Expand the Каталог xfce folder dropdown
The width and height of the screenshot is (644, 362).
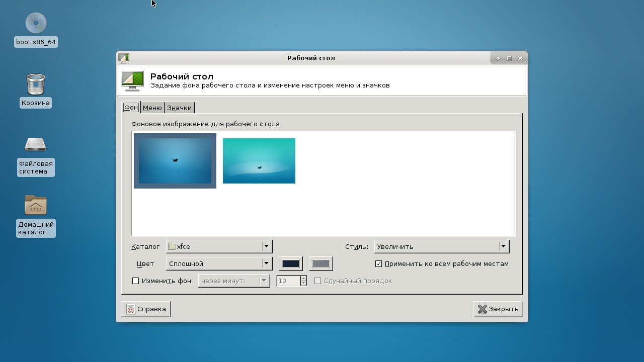pyautogui.click(x=219, y=246)
